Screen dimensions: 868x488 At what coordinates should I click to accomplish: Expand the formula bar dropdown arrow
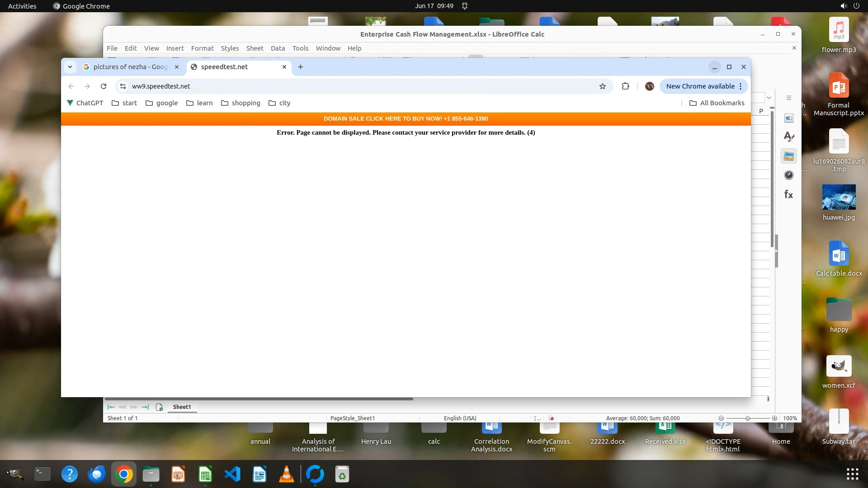click(x=769, y=98)
